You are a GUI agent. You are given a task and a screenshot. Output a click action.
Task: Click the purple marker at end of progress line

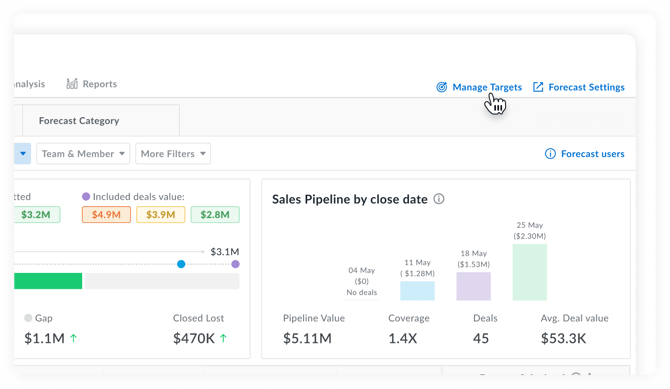(235, 264)
